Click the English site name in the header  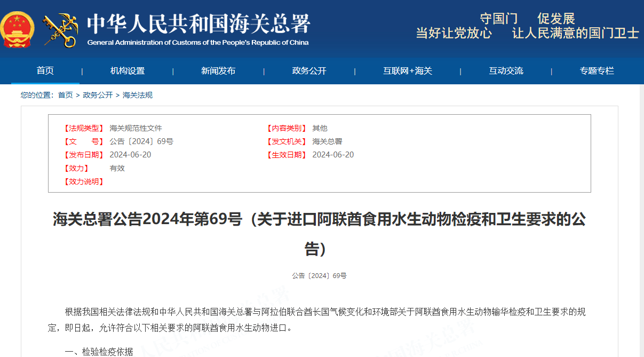[x=198, y=43]
